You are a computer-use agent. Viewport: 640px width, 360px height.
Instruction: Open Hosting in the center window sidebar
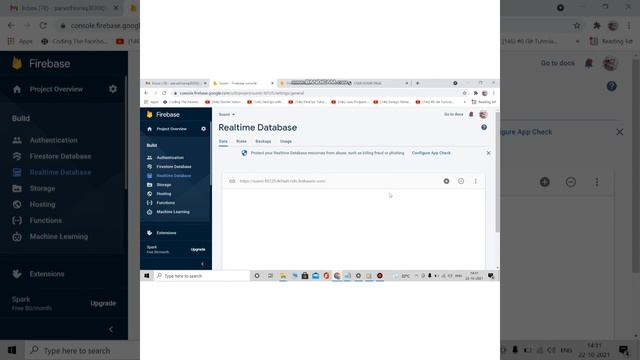pyautogui.click(x=164, y=194)
